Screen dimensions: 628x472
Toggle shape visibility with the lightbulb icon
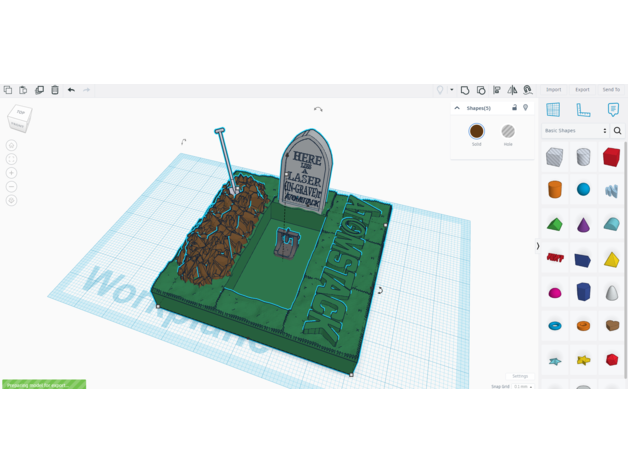click(525, 108)
